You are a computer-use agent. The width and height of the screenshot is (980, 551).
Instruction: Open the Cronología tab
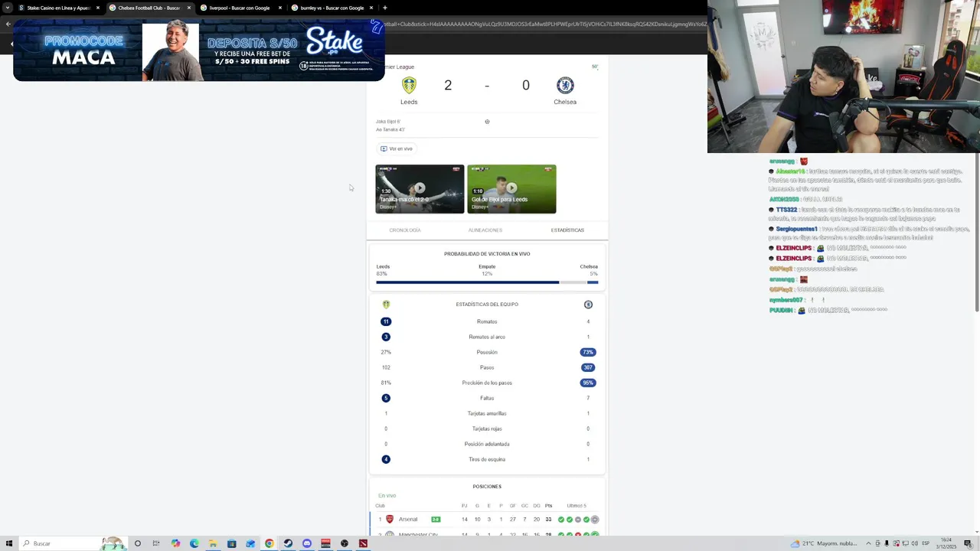click(x=405, y=230)
